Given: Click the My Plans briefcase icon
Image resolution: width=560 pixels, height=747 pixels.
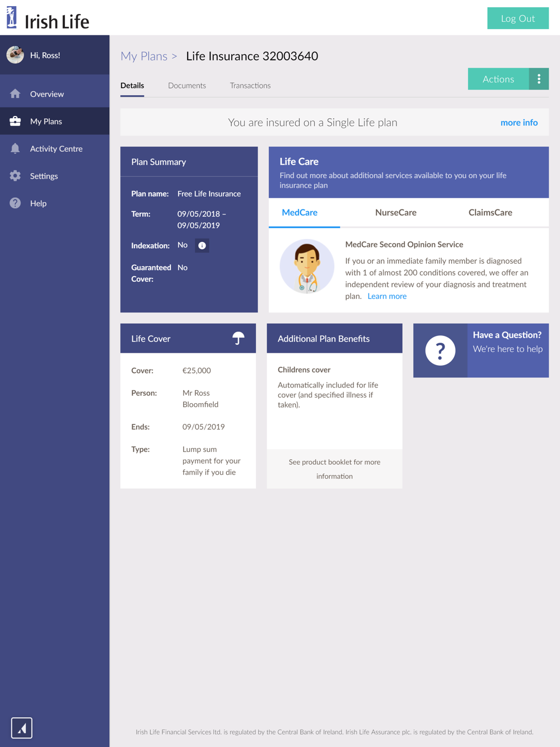Looking at the screenshot, I should (x=15, y=121).
